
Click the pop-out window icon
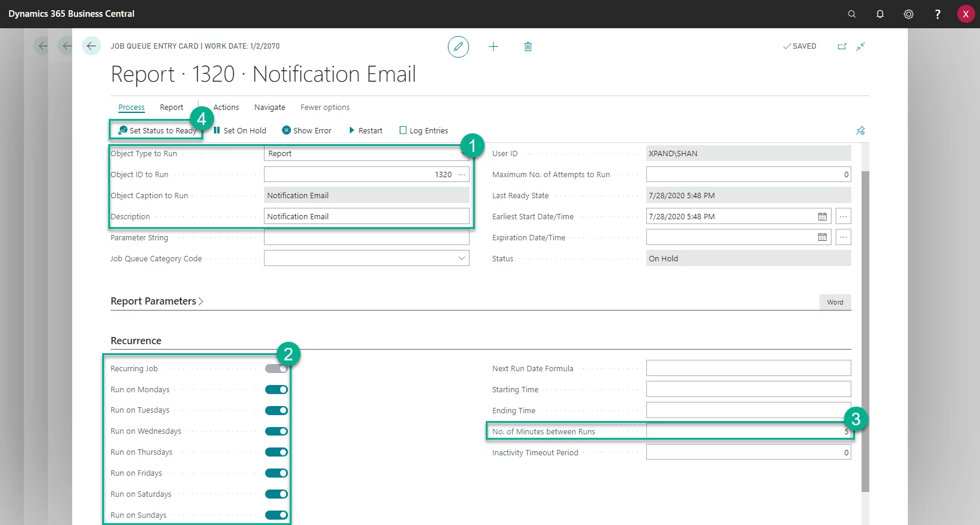click(x=842, y=46)
